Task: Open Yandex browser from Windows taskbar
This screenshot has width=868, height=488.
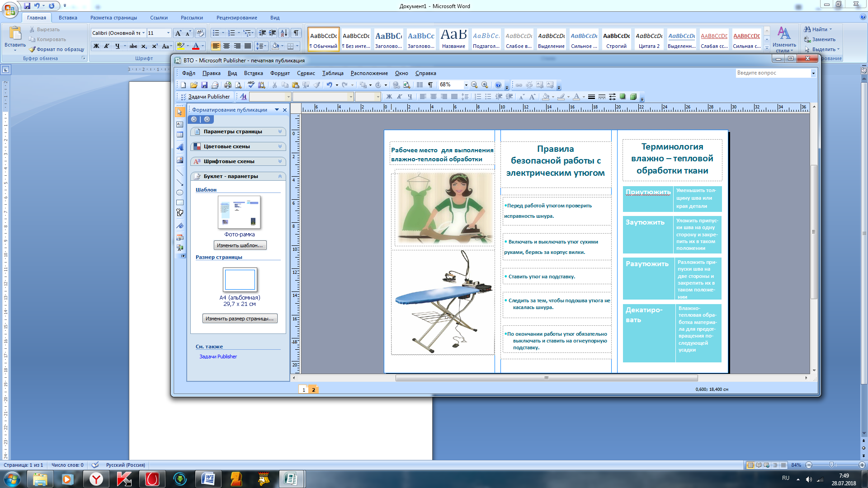Action: (x=96, y=479)
